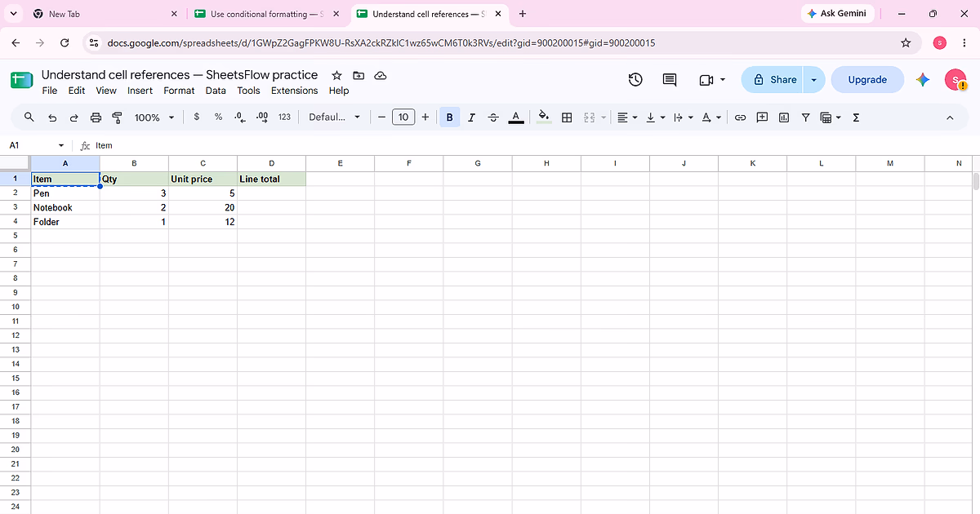The width and height of the screenshot is (980, 514).
Task: Click Ask Gemini in Chrome
Action: (838, 14)
